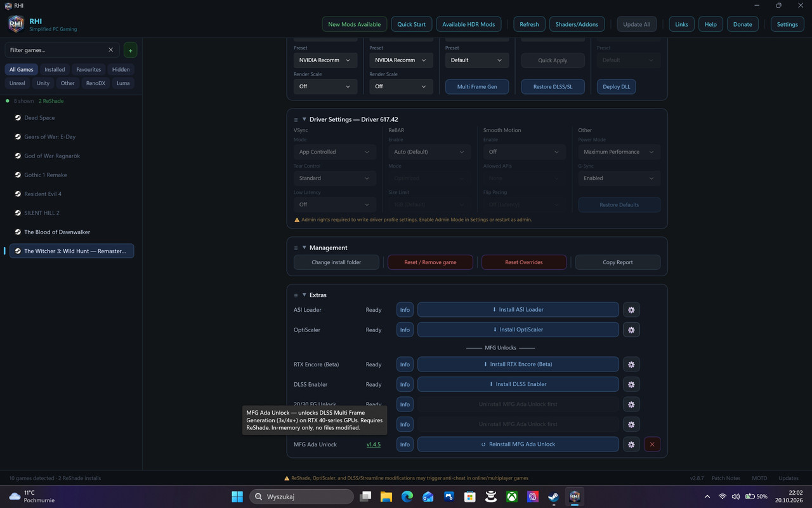Click the RHI logo in header
The height and width of the screenshot is (508, 812).
click(x=16, y=24)
